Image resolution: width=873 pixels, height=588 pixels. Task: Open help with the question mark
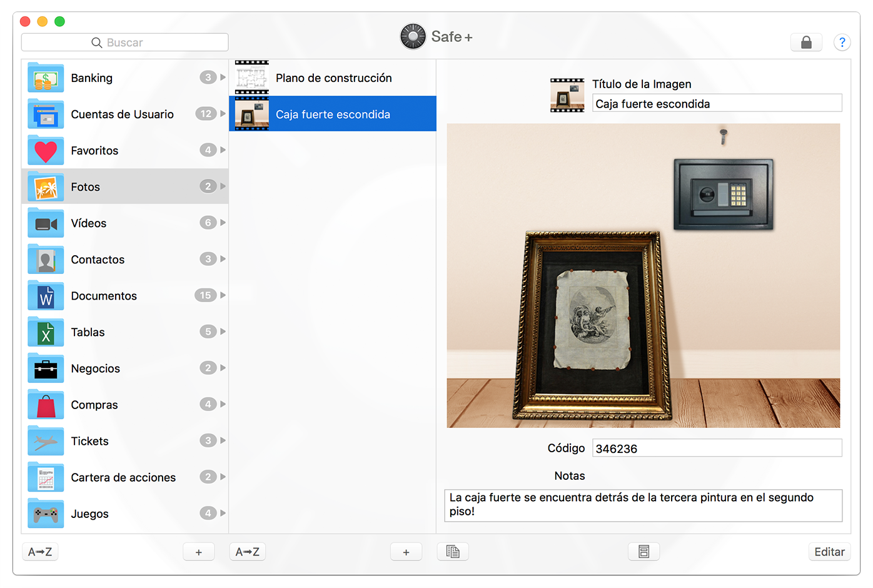coord(842,43)
